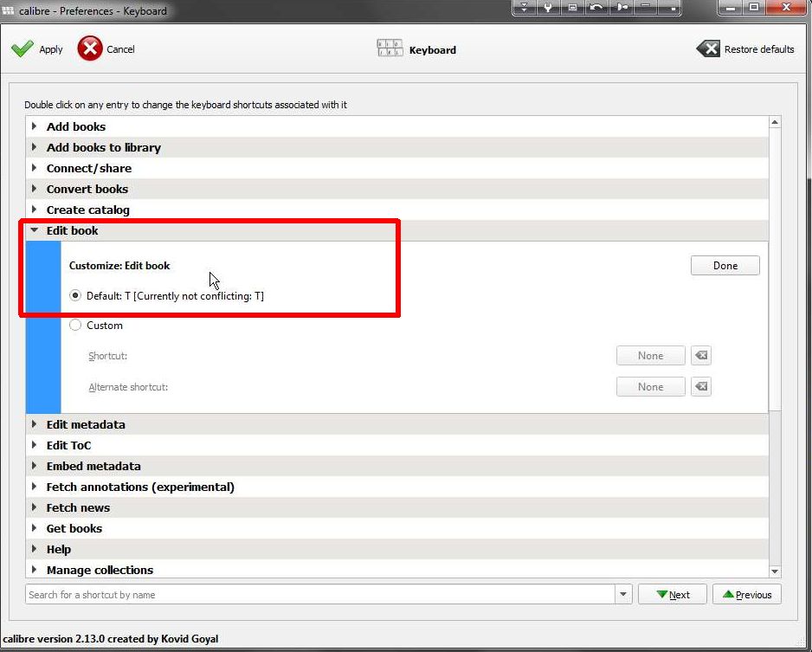Click the shortcut list scroll-up arrow
This screenshot has width=812, height=652.
(775, 123)
